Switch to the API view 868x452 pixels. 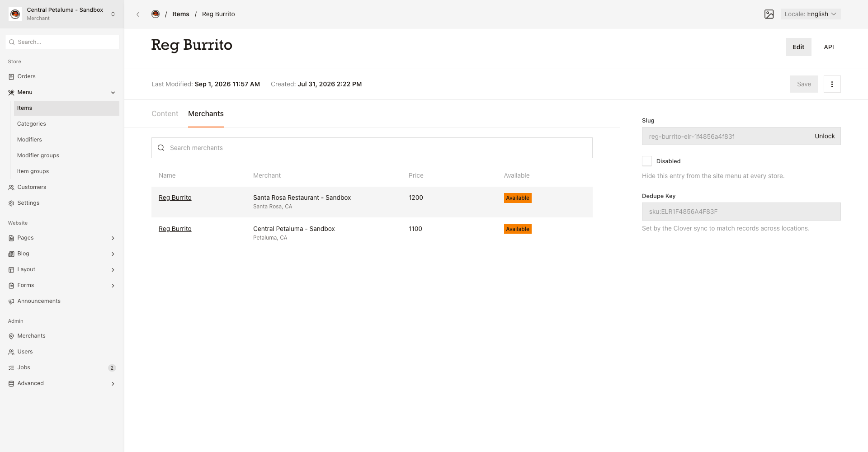pyautogui.click(x=829, y=47)
